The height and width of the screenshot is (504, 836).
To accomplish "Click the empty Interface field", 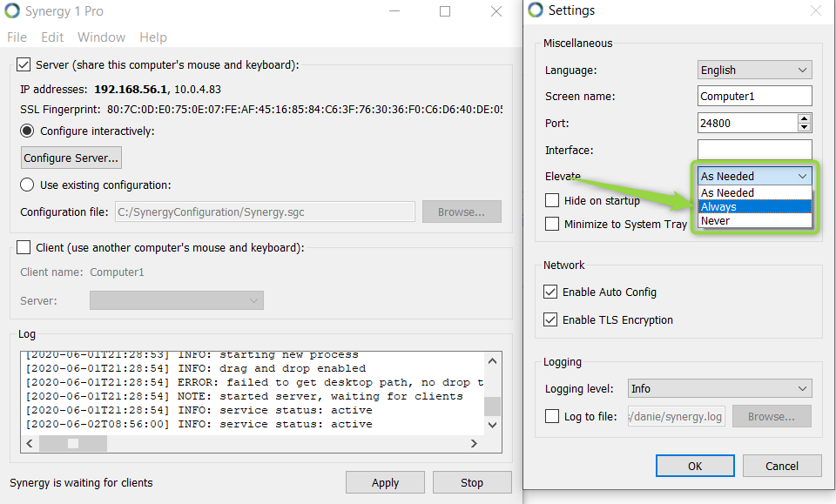I will tap(754, 150).
